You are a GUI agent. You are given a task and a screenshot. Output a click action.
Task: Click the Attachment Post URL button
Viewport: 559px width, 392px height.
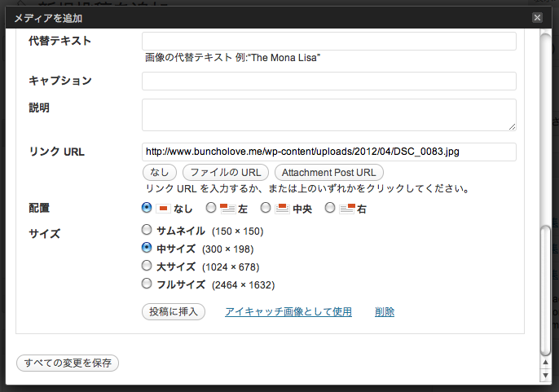329,173
